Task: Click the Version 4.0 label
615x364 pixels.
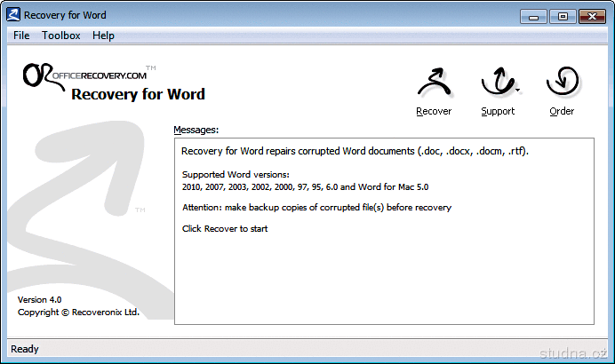Action: [x=40, y=300]
